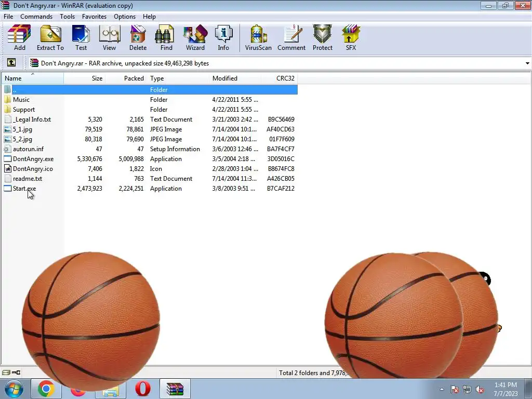Viewport: 532px width, 399px height.
Task: Open the Favorites menu
Action: tap(94, 16)
